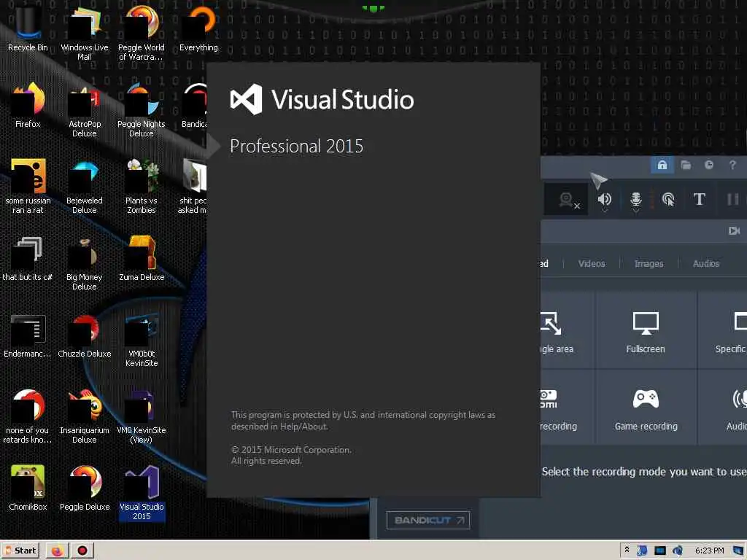The image size is (747, 560).
Task: Toggle speaker sound recording in Bandicam
Action: (605, 198)
